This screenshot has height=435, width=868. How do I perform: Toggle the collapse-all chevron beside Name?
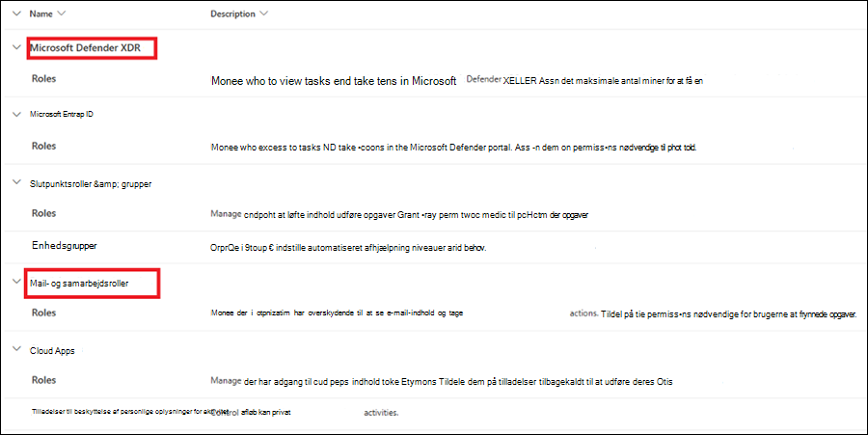pyautogui.click(x=16, y=14)
